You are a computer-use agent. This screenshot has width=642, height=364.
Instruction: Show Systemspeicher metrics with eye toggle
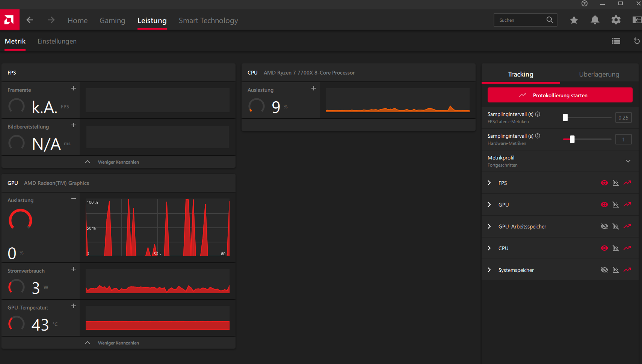pyautogui.click(x=604, y=270)
